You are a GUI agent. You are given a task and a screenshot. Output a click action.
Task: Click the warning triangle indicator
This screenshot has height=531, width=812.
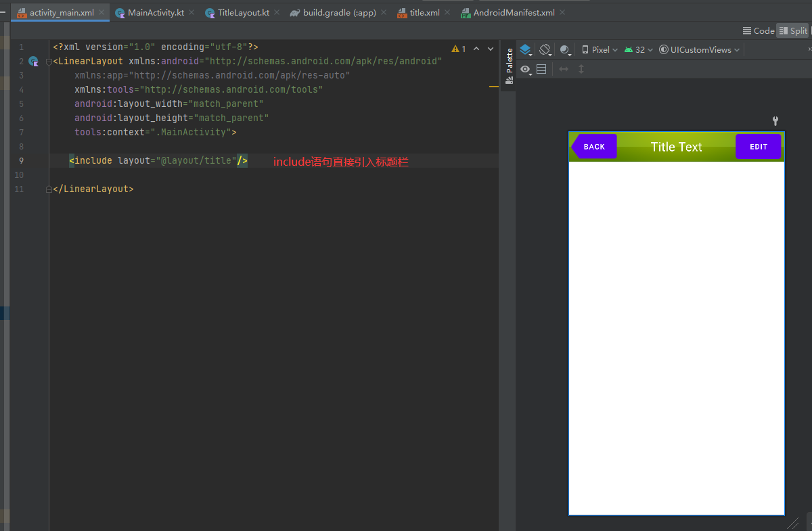point(455,49)
